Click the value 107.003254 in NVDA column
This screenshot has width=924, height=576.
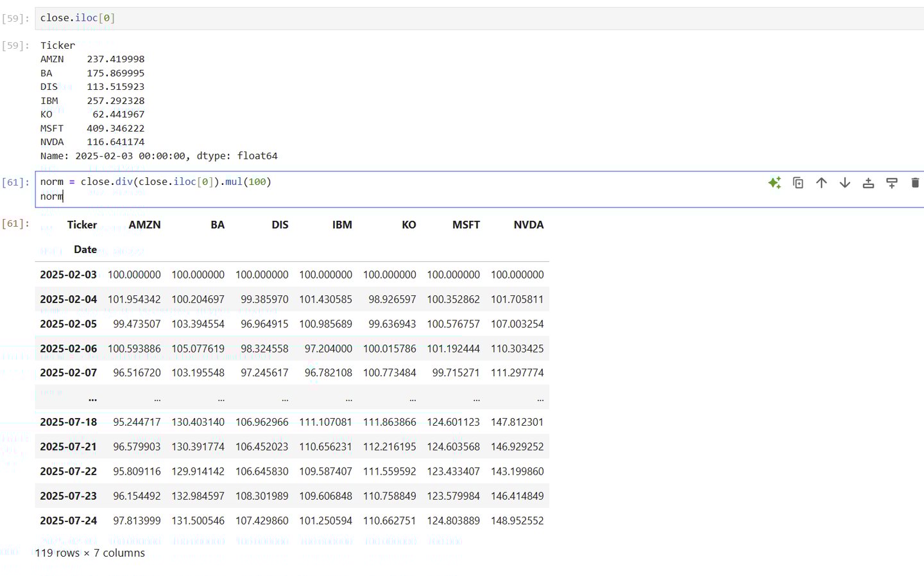pos(517,324)
